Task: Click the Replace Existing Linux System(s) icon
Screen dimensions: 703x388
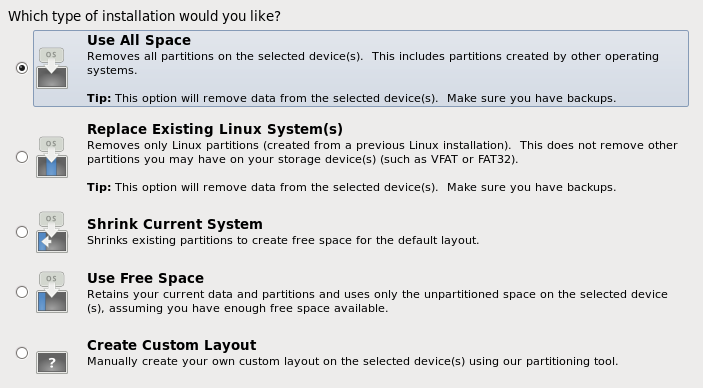Action: click(x=52, y=157)
